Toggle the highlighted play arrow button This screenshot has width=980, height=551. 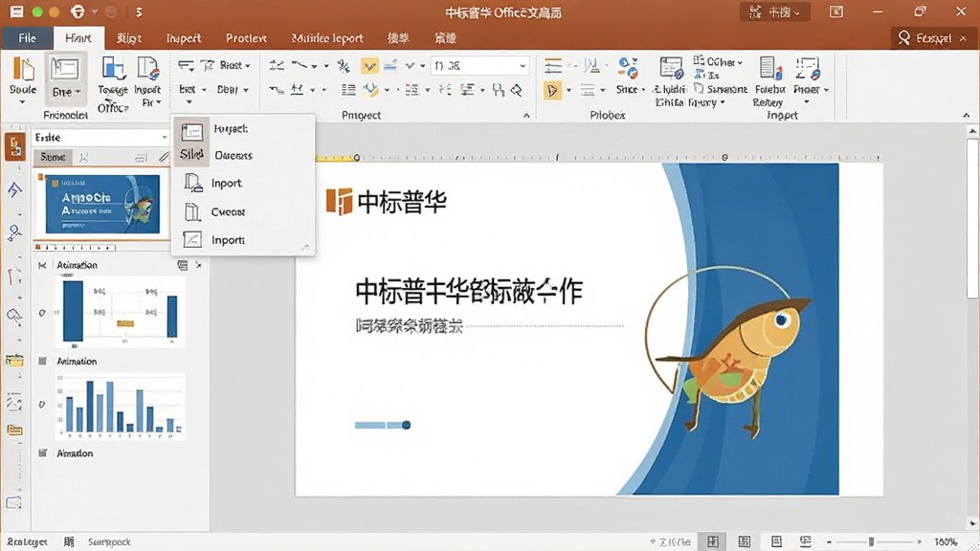[x=552, y=90]
